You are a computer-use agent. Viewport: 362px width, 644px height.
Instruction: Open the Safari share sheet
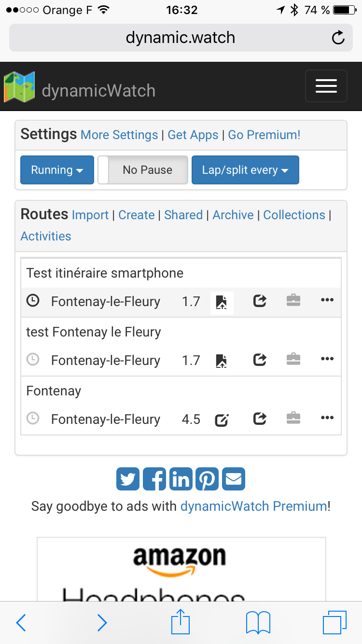click(x=180, y=623)
